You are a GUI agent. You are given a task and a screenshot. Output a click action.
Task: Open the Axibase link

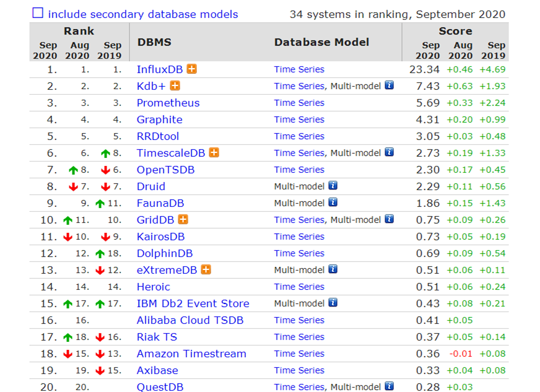point(157,370)
